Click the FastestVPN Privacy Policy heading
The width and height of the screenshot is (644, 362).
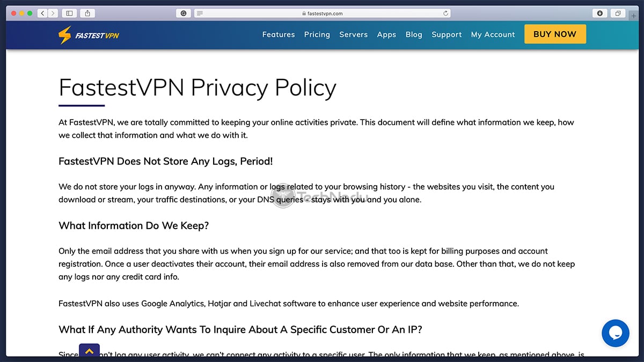197,87
